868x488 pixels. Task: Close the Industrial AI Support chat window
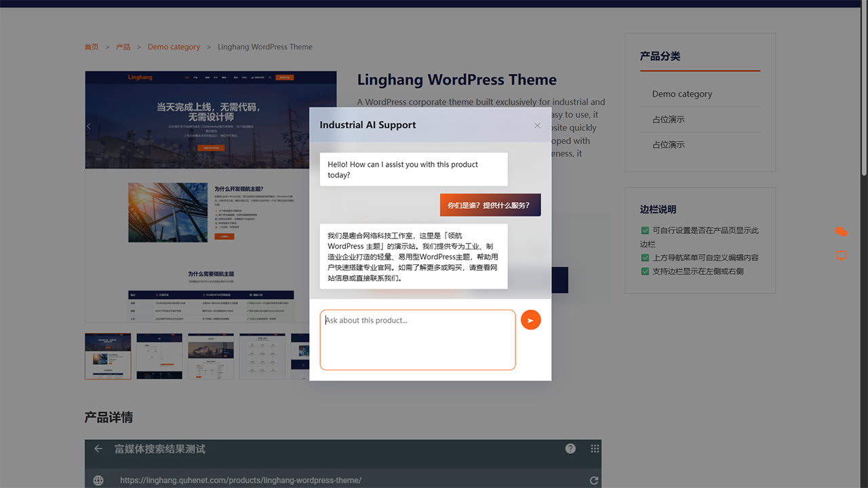pyautogui.click(x=537, y=125)
